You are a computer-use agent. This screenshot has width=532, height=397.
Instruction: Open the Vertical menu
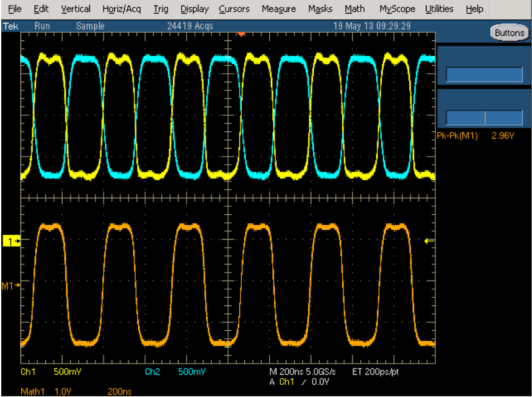point(76,9)
